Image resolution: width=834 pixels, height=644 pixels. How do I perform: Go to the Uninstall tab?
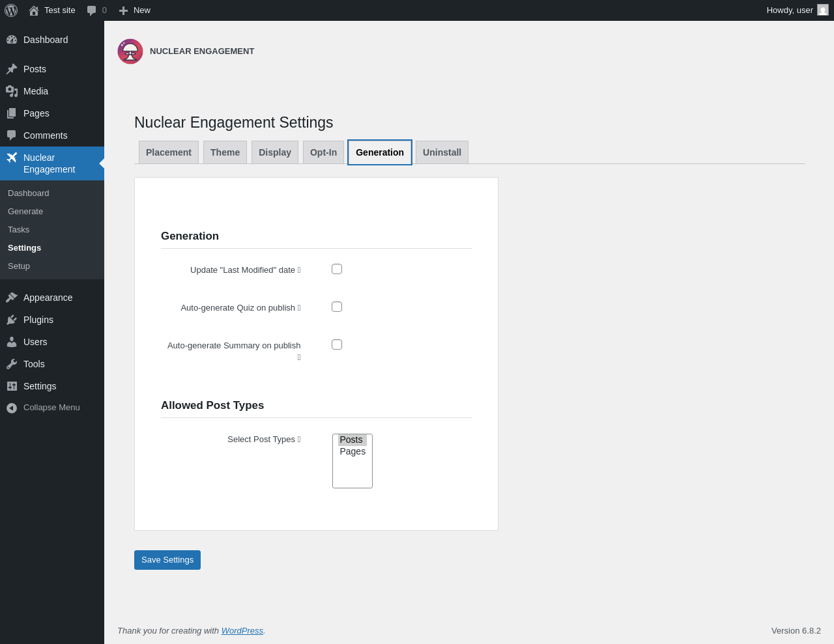[442, 152]
